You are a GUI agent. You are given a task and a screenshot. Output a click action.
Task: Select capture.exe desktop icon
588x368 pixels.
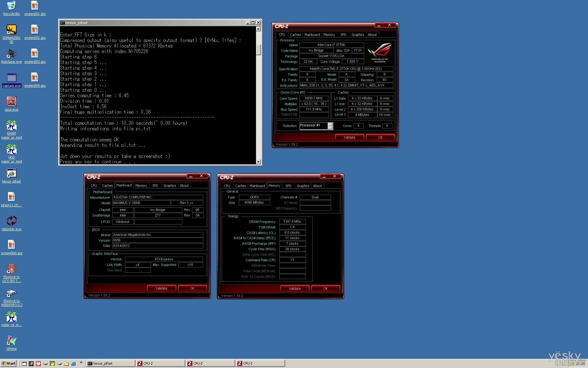11,80
